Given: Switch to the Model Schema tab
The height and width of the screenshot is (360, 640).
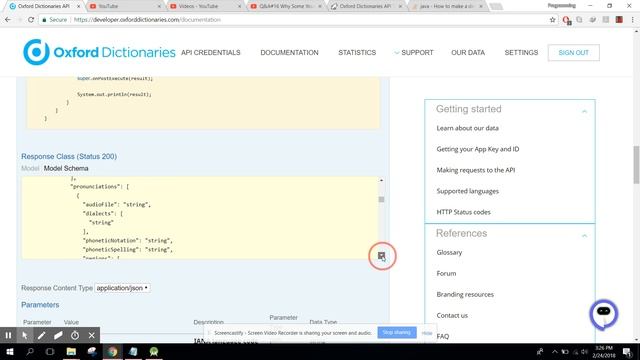Looking at the screenshot, I should point(66,168).
